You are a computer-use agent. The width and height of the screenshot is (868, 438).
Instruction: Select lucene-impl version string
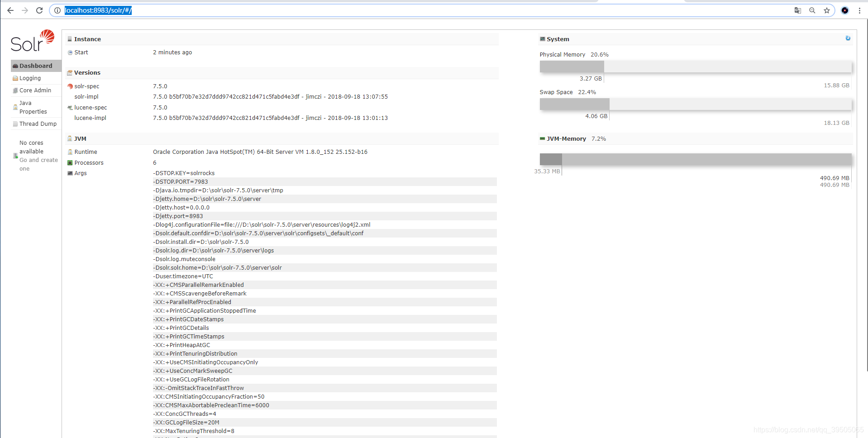(270, 118)
